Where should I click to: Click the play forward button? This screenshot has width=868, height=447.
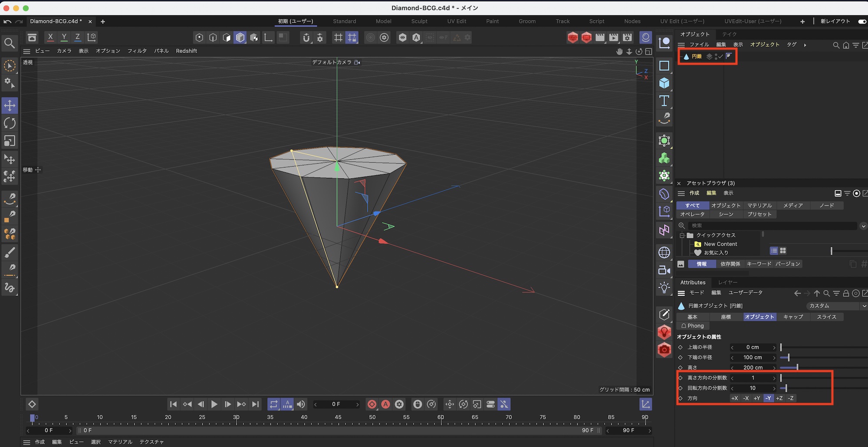tap(214, 404)
